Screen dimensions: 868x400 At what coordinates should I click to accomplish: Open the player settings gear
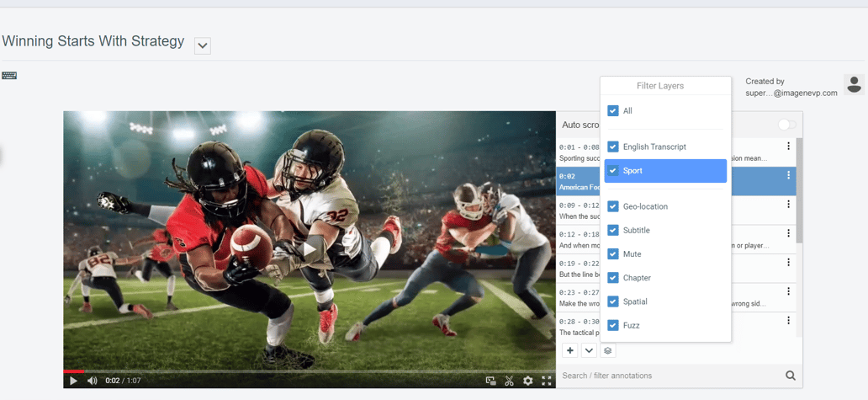point(528,381)
